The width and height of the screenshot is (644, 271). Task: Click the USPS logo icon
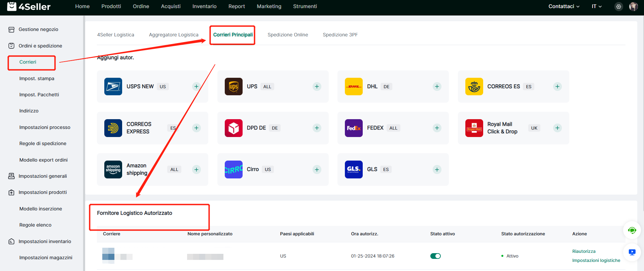(x=113, y=87)
